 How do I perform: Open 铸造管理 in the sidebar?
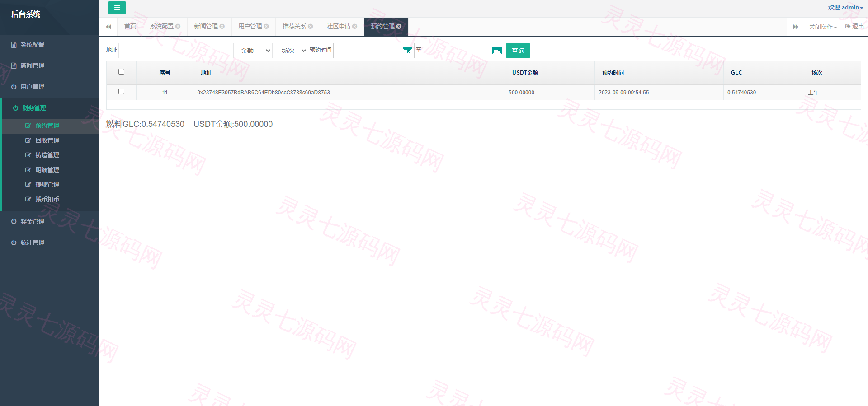(47, 155)
